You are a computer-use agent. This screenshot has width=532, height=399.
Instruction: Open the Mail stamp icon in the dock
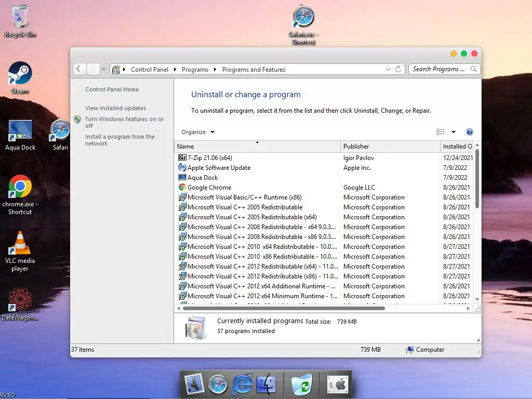click(x=194, y=384)
